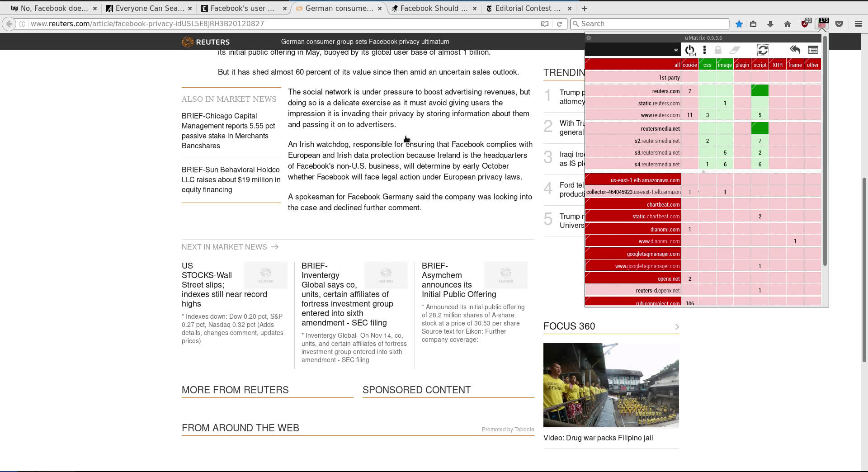
Task: Open the Wall Street slips article link
Action: click(x=224, y=285)
